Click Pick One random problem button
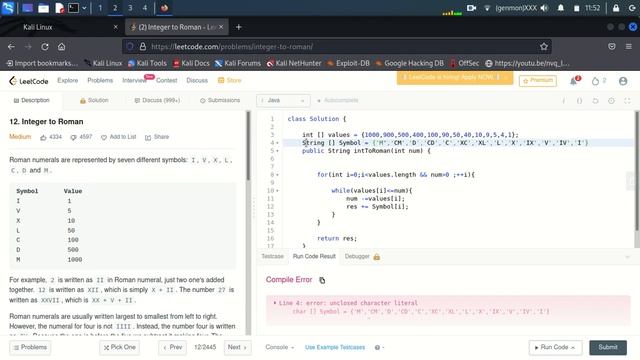The height and width of the screenshot is (360, 640). pyautogui.click(x=120, y=347)
